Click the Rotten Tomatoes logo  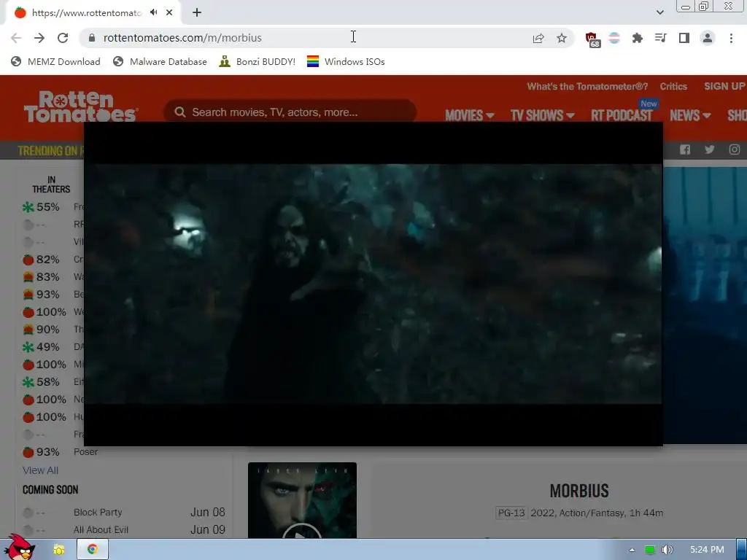click(x=80, y=106)
